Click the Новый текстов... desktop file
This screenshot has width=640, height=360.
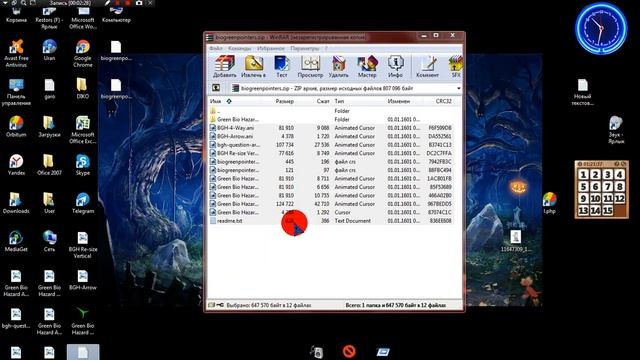pyautogui.click(x=582, y=92)
